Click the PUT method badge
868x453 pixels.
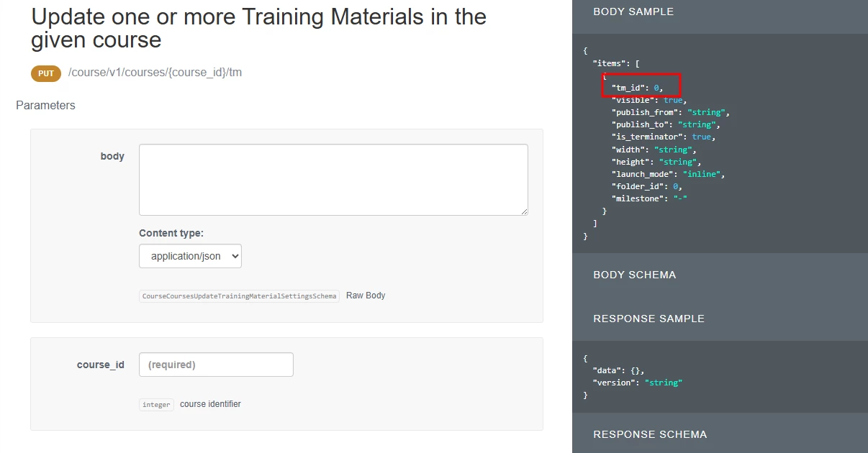(x=46, y=73)
